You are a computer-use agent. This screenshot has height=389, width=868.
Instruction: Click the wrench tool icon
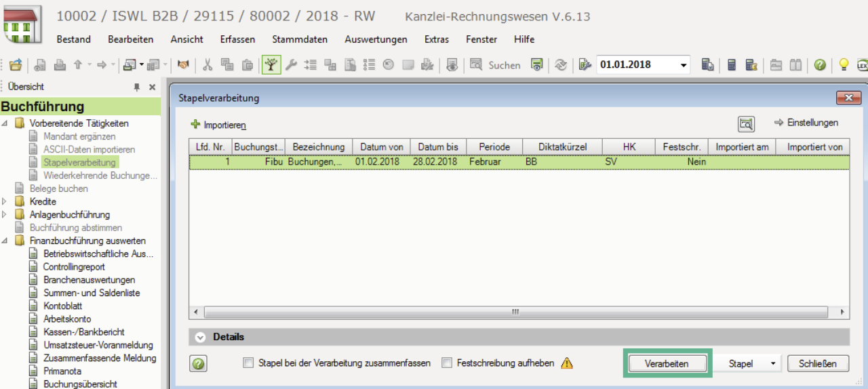291,65
